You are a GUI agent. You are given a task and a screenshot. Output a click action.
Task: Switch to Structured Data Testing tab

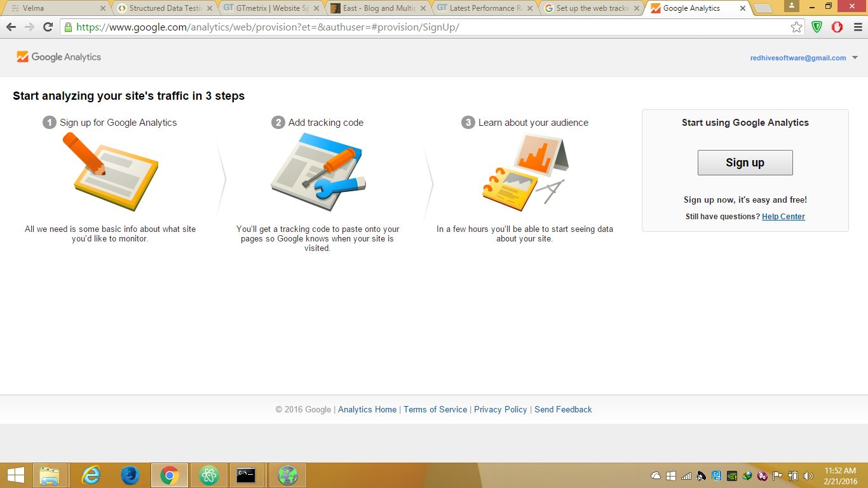[165, 8]
